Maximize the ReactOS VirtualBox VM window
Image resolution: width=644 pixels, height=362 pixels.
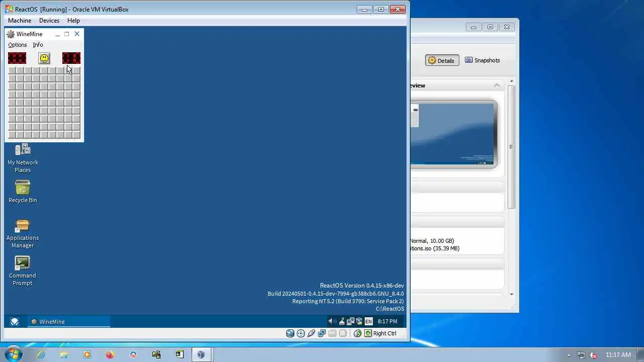381,9
